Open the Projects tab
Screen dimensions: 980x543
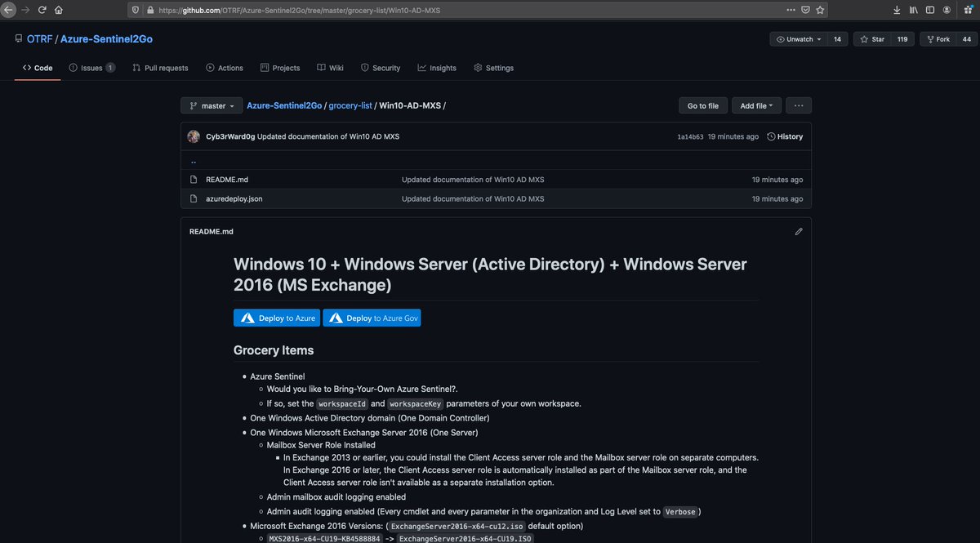point(280,68)
